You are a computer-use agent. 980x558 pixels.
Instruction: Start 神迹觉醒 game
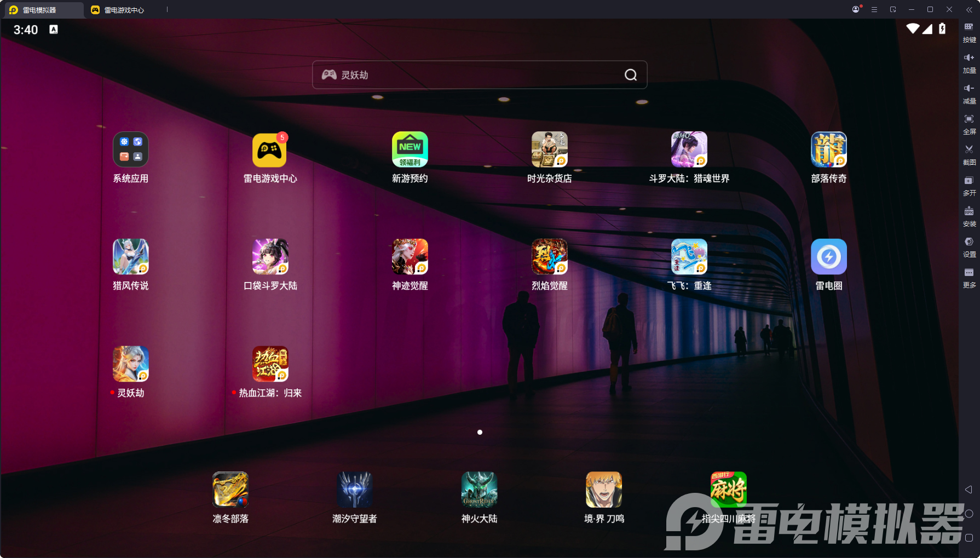410,257
